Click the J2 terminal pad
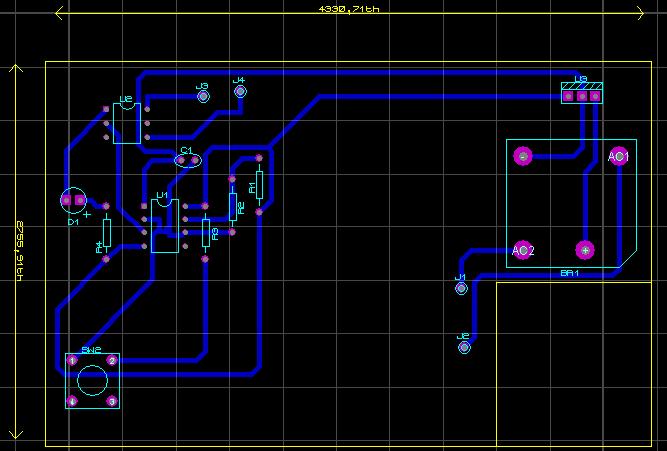Screen dimensions: 667x451 464,348
